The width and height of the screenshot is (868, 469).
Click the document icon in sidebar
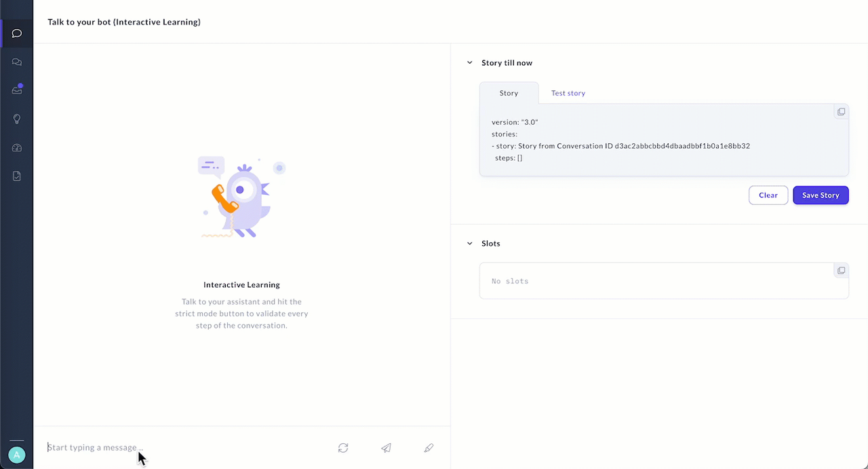[17, 176]
